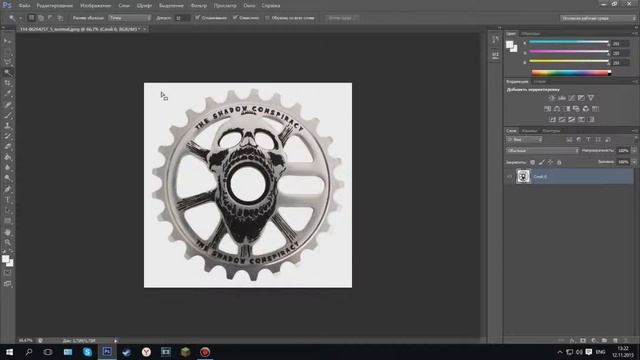Select the Shape tool
Image resolution: width=640 pixels, height=360 pixels.
tap(7, 221)
